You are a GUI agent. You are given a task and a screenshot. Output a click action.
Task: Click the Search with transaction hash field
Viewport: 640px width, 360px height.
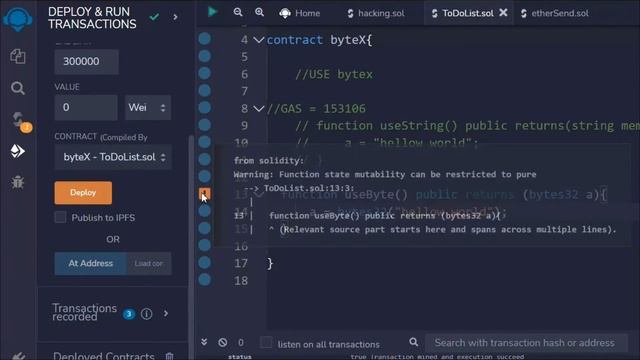[526, 342]
